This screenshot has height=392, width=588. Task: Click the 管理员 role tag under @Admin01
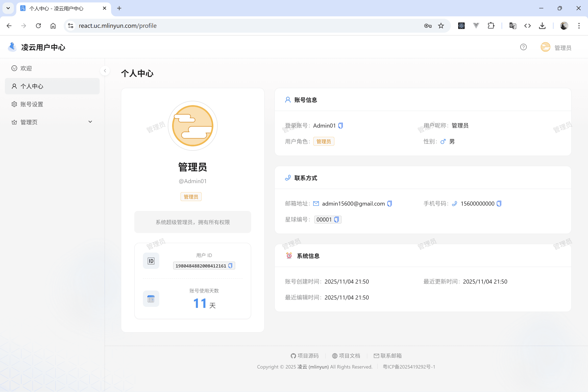[191, 197]
